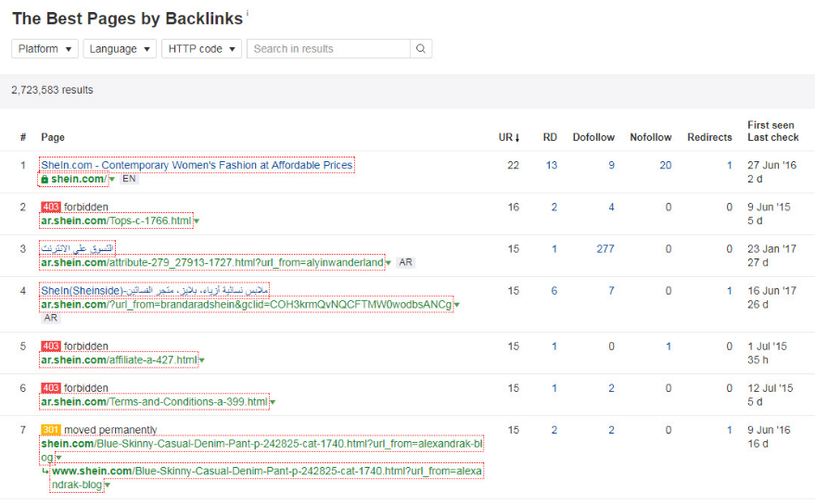Click Dofollow value 7 in row 4
Screen dimensions: 815x504
611,291
